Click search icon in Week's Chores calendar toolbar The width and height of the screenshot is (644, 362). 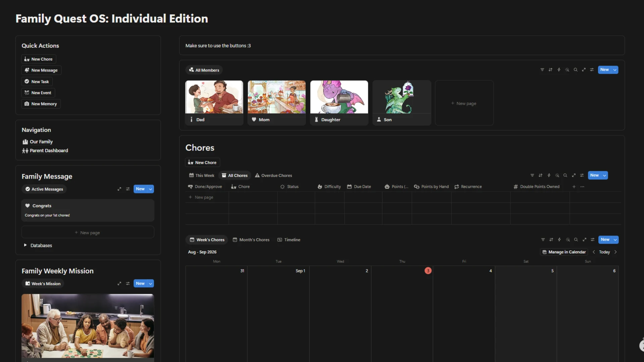(576, 240)
